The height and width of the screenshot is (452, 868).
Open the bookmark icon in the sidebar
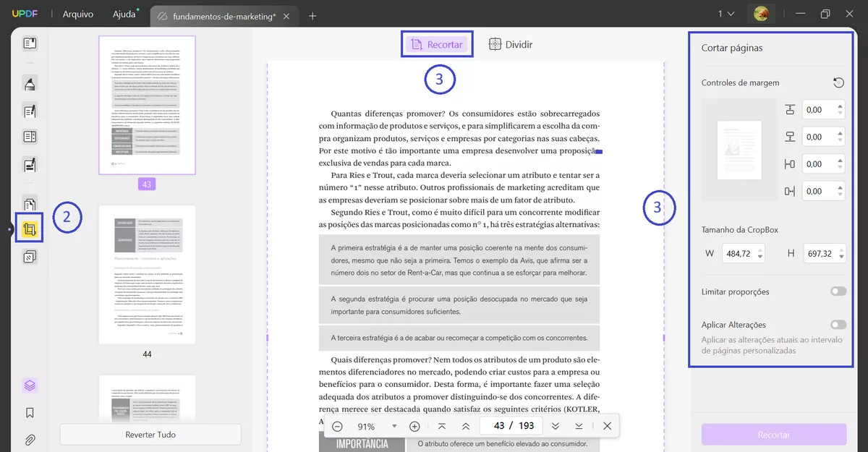(29, 412)
